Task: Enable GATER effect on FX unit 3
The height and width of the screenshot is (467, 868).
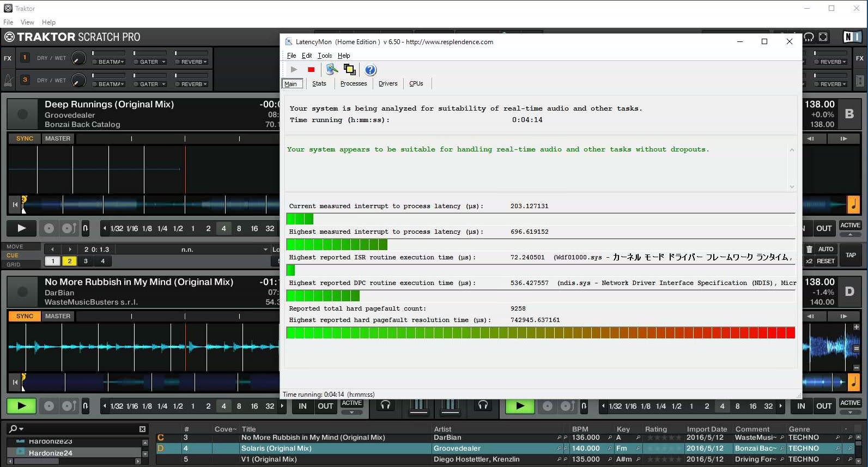Action: tap(136, 84)
